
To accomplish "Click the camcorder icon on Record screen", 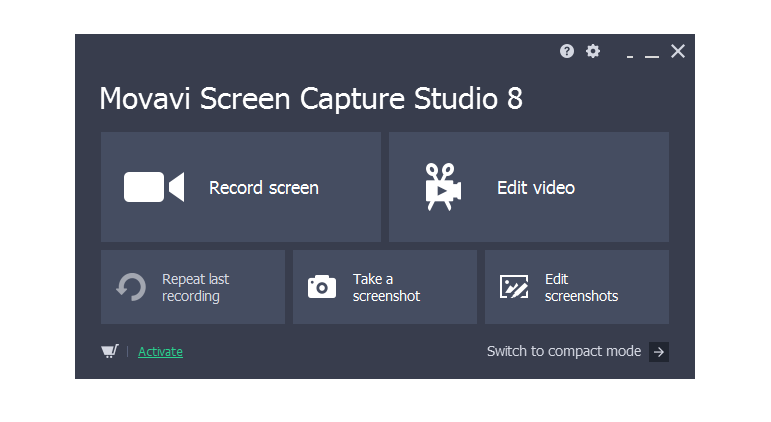I will [x=154, y=187].
